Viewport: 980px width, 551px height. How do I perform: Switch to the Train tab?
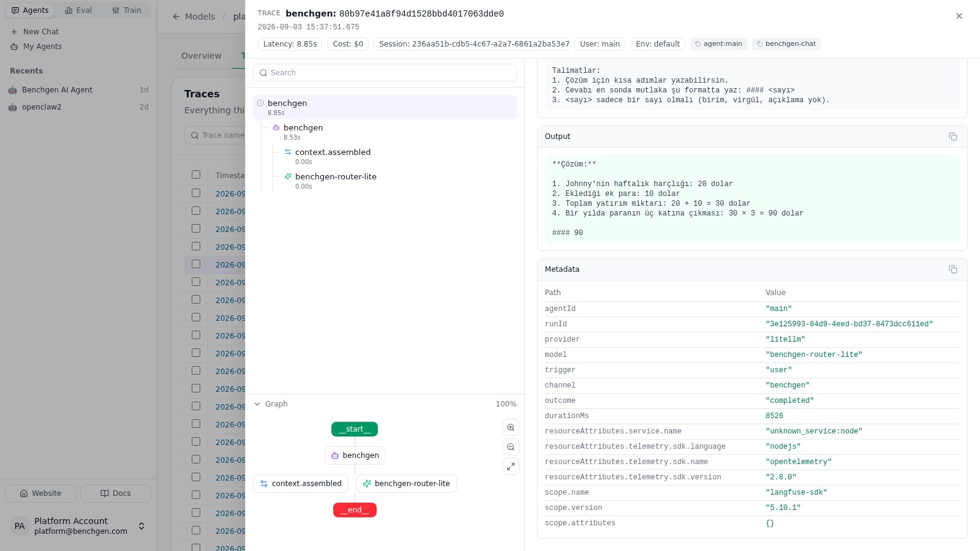(x=127, y=10)
